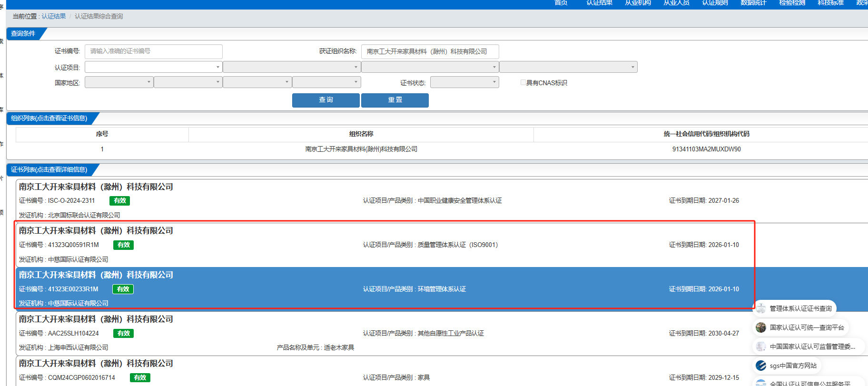Open the first 国家地区 dropdown

[119, 82]
